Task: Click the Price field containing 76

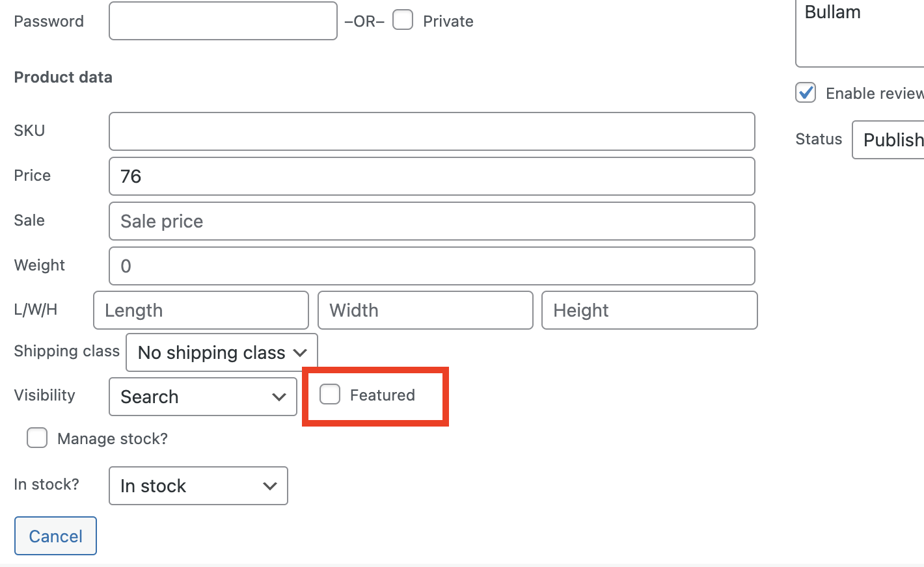Action: point(431,176)
